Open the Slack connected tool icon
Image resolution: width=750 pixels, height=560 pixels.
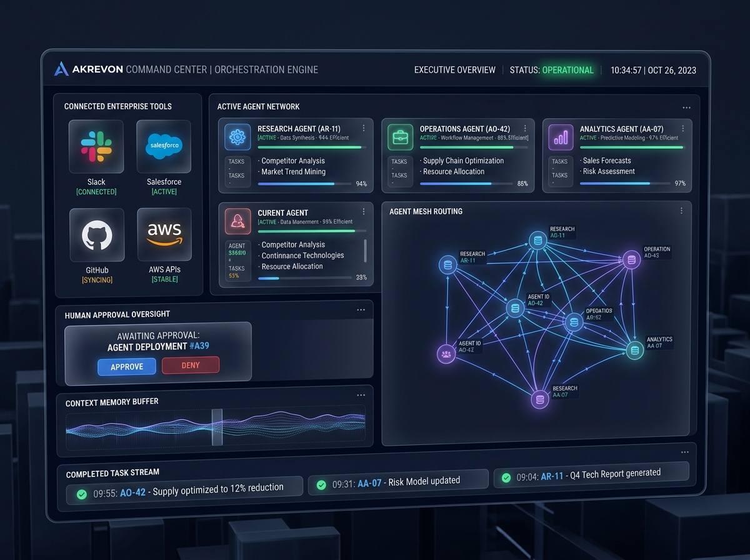[x=96, y=146]
